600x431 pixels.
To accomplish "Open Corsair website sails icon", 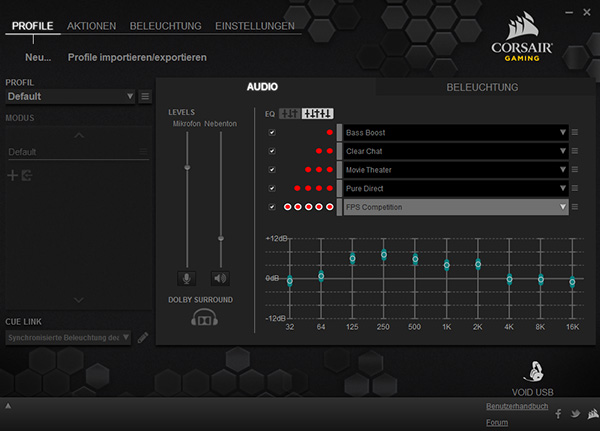I will [593, 414].
